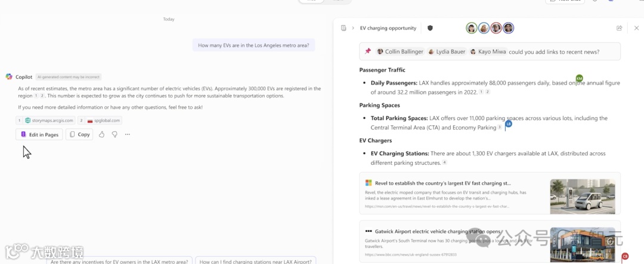Click the pin icon in comment box
Screen dimensions: 644x264
[x=368, y=51]
